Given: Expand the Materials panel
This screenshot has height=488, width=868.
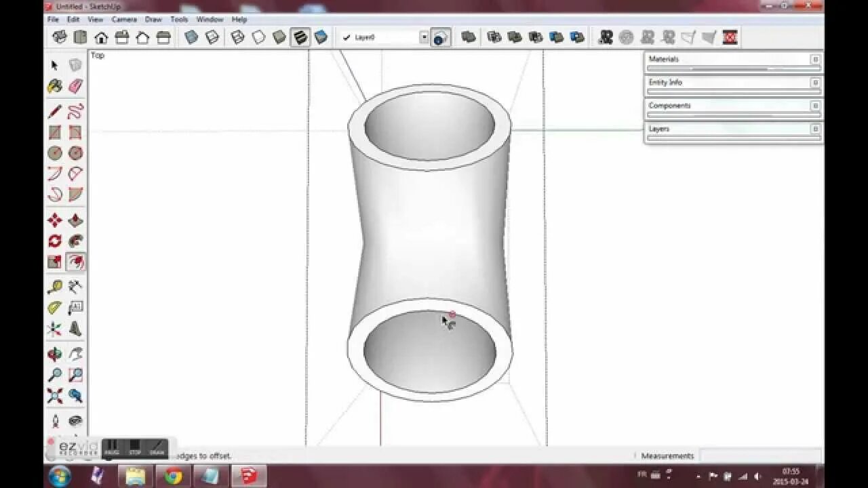Looking at the screenshot, I should (733, 61).
